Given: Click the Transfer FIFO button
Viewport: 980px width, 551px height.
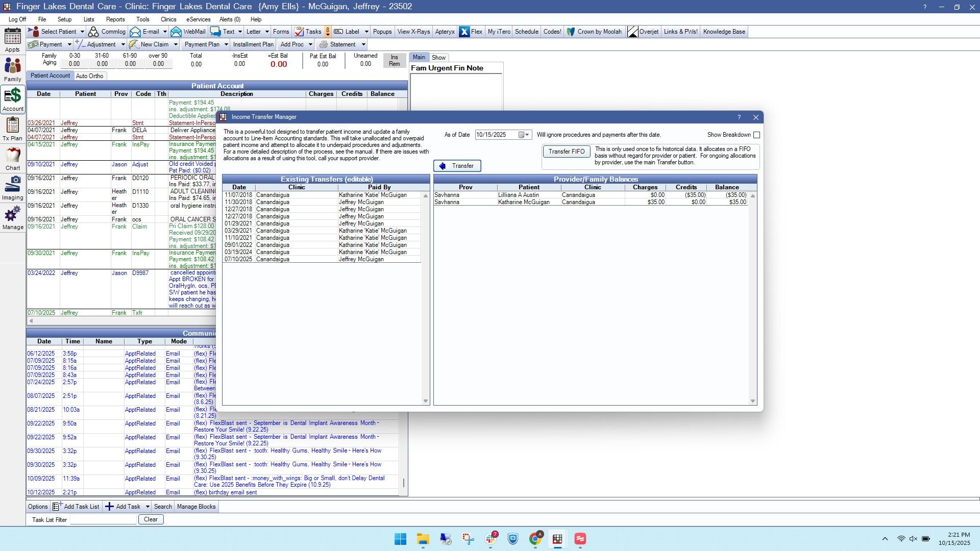Looking at the screenshot, I should point(566,152).
